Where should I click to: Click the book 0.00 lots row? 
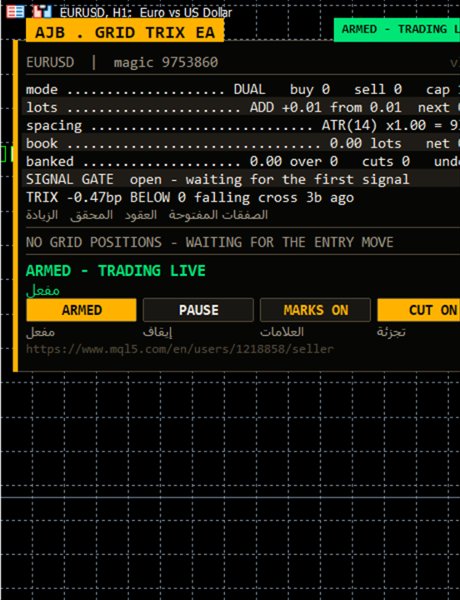pos(243,143)
